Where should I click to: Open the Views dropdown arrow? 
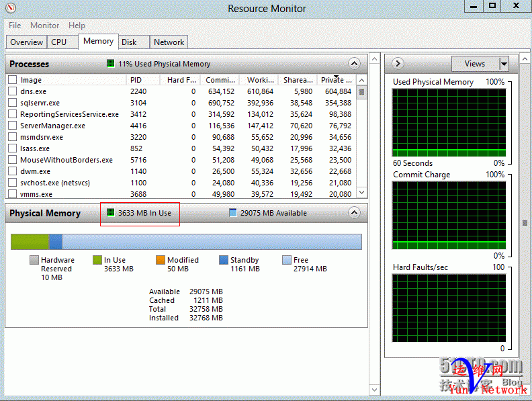[x=504, y=64]
